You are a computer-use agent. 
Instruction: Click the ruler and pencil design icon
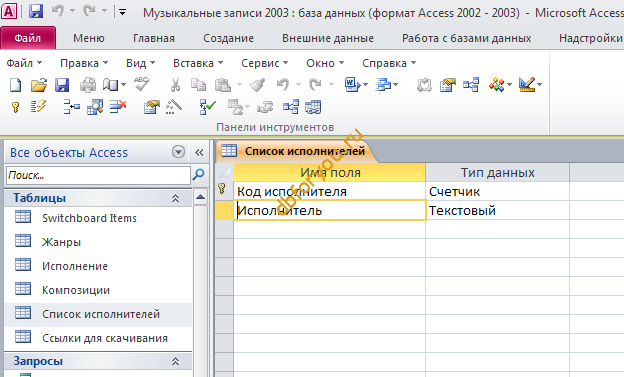pyautogui.click(x=527, y=85)
